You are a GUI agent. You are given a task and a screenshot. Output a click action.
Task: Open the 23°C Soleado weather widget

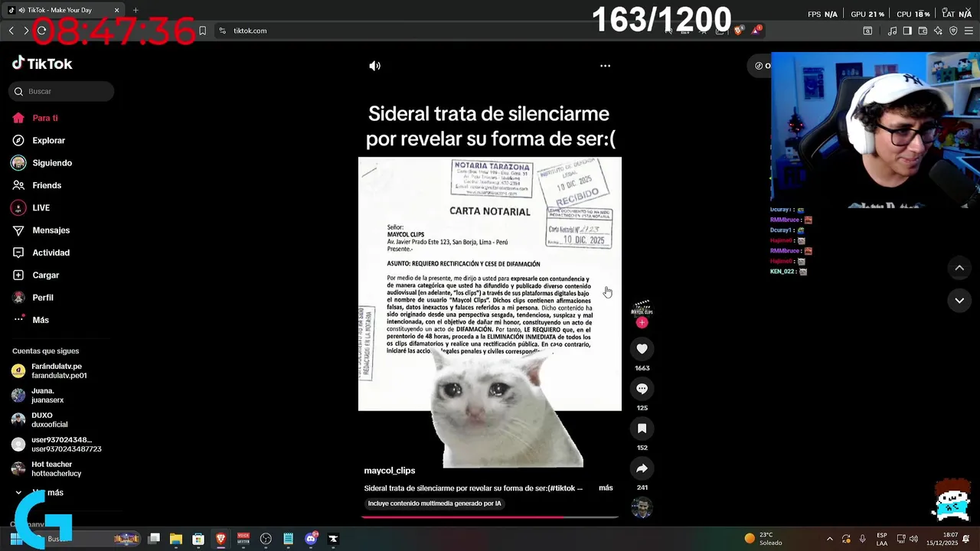click(x=763, y=539)
